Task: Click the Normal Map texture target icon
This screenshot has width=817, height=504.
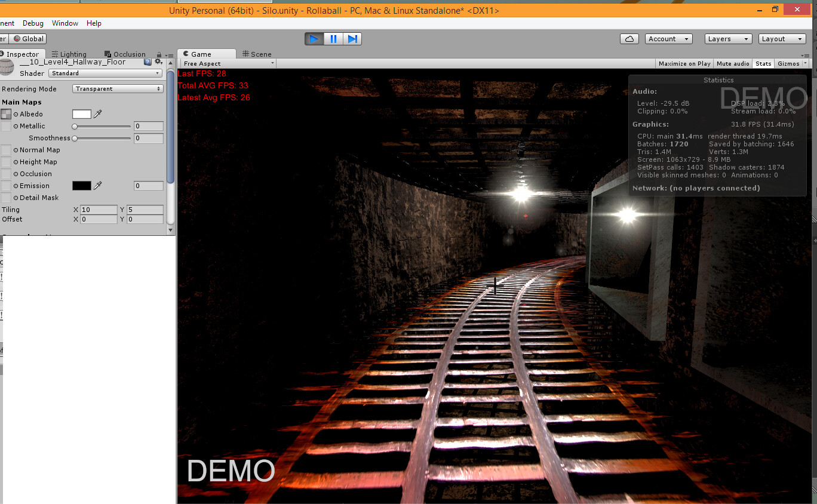Action: pos(16,150)
